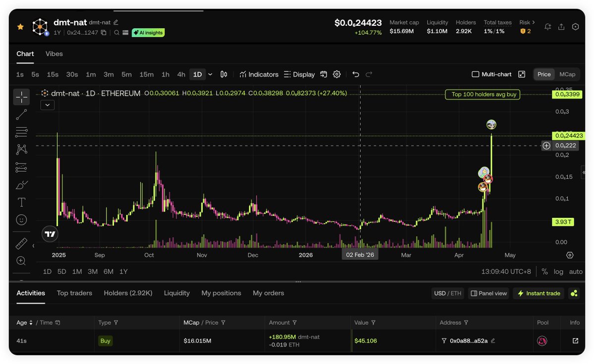The height and width of the screenshot is (364, 594).
Task: Copy the contract address 0x24...1247
Action: pyautogui.click(x=104, y=33)
